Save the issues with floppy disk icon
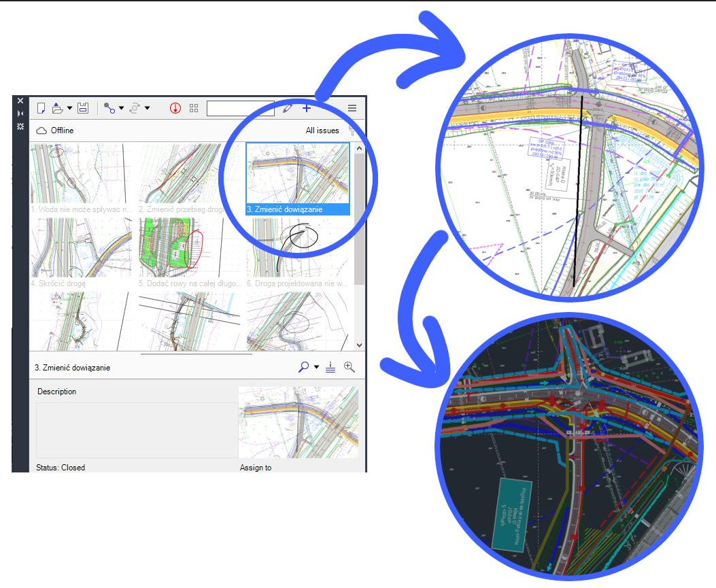 pyautogui.click(x=83, y=108)
